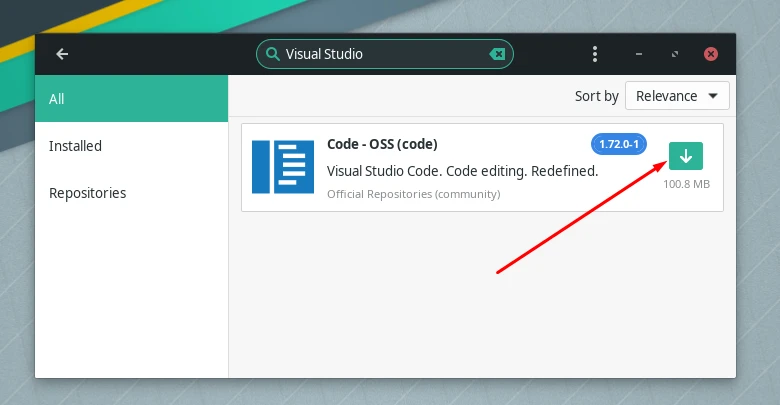Viewport: 780px width, 405px height.
Task: Select the All category
Action: 131,99
